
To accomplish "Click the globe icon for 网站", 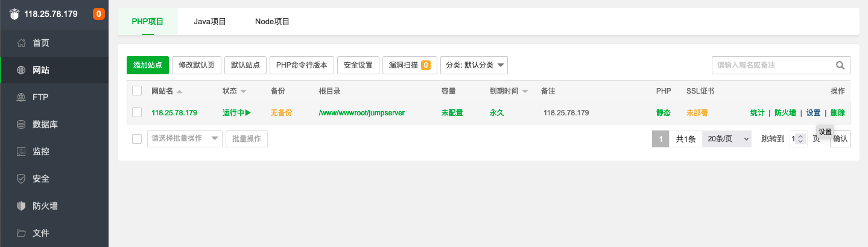I will click(x=22, y=70).
